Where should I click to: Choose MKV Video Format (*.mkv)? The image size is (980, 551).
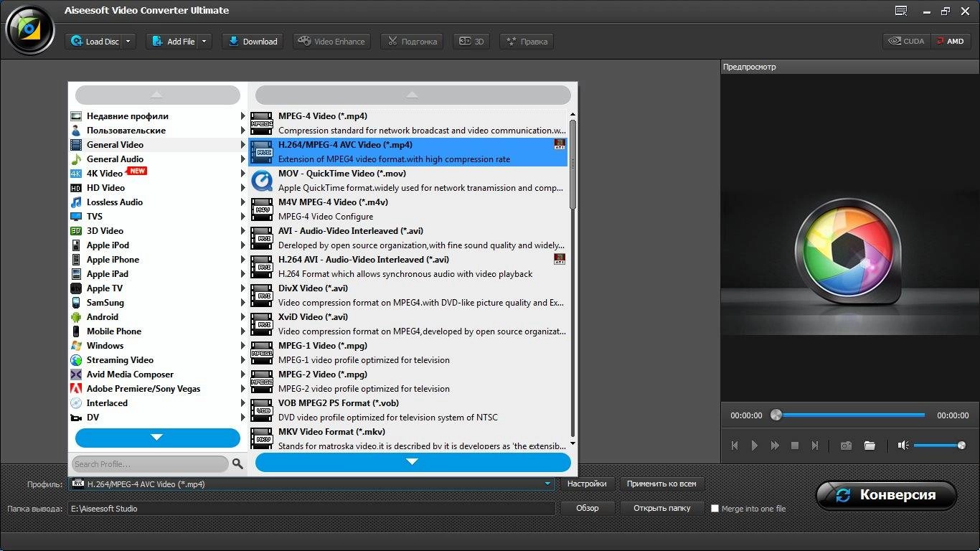[407, 439]
